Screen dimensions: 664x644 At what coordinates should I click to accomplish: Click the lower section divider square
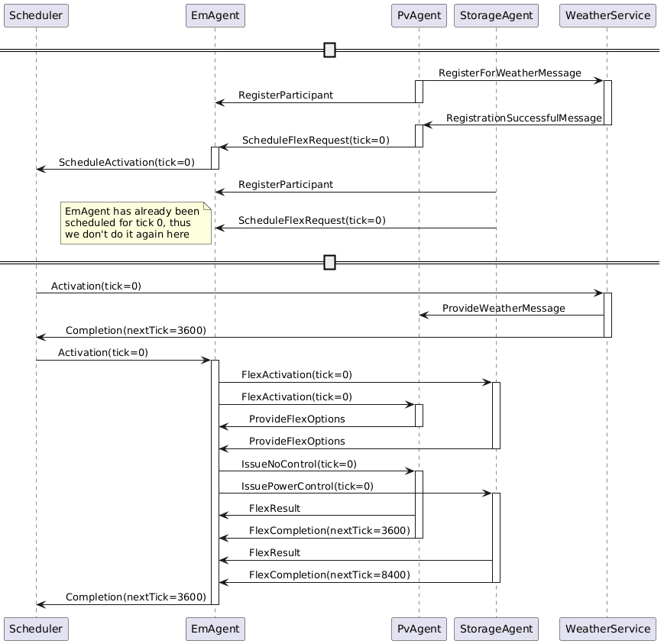329,262
